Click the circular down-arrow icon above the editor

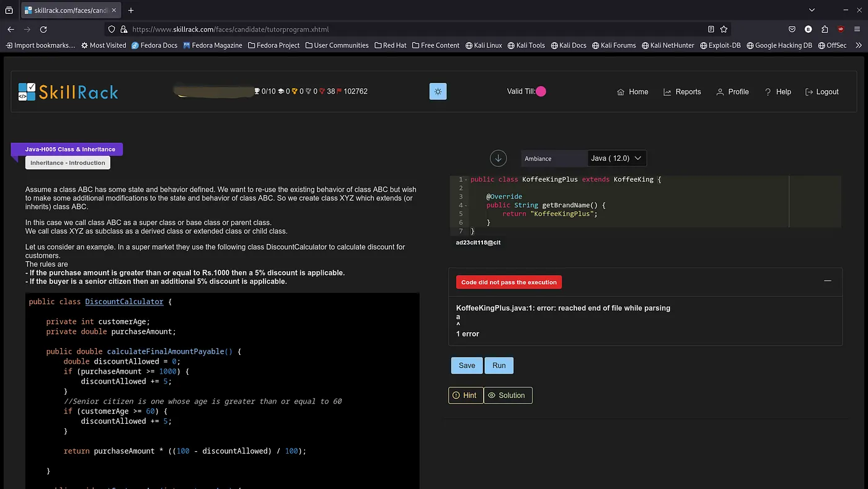[x=498, y=158]
